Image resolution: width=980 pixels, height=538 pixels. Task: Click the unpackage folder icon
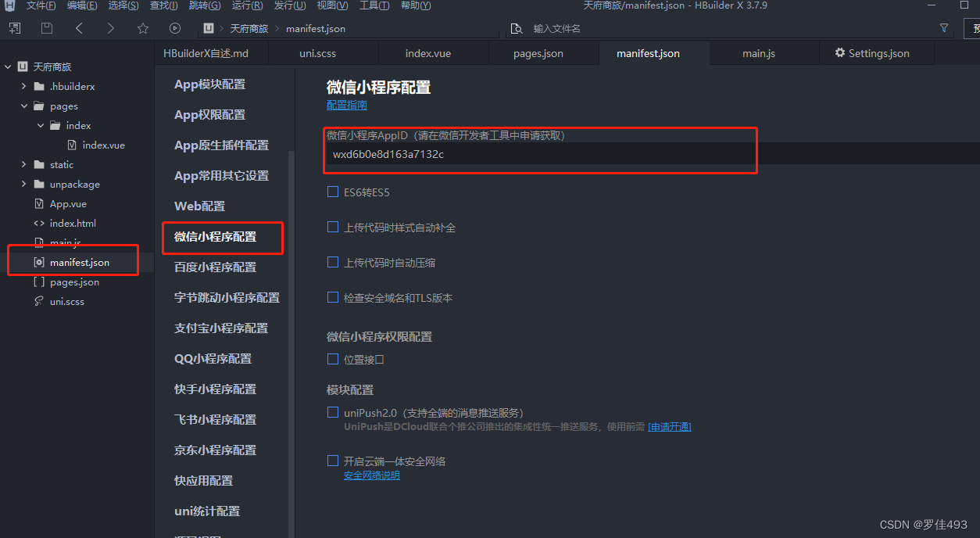(39, 184)
